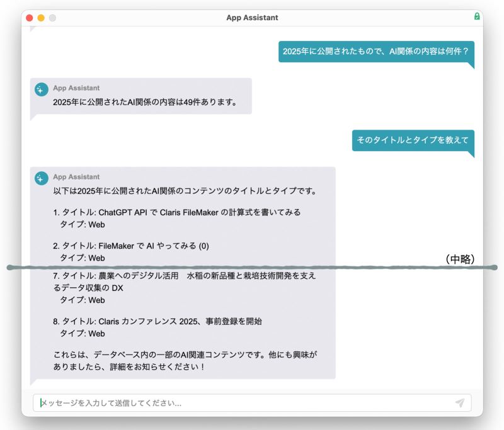Click the paper plane send icon
The height and width of the screenshot is (430, 504).
(460, 403)
